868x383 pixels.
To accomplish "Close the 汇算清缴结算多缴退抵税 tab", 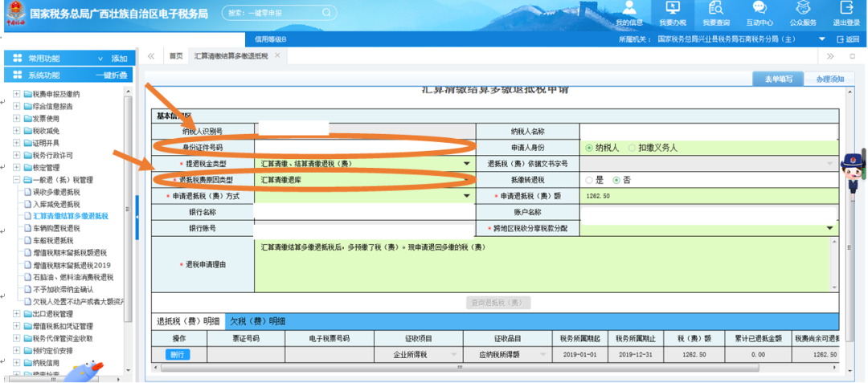I will (277, 55).
